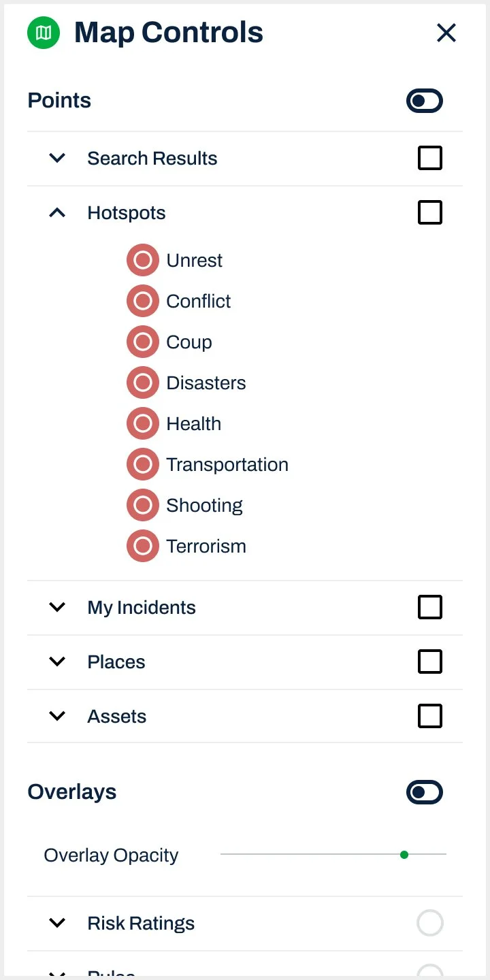Toggle the Points switch

click(x=425, y=101)
